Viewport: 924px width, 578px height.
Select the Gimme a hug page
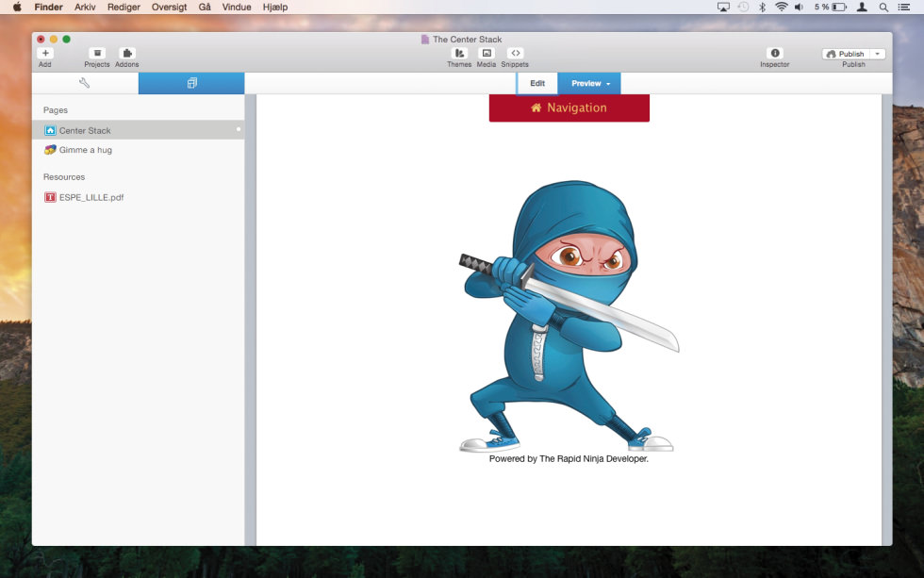(x=138, y=150)
